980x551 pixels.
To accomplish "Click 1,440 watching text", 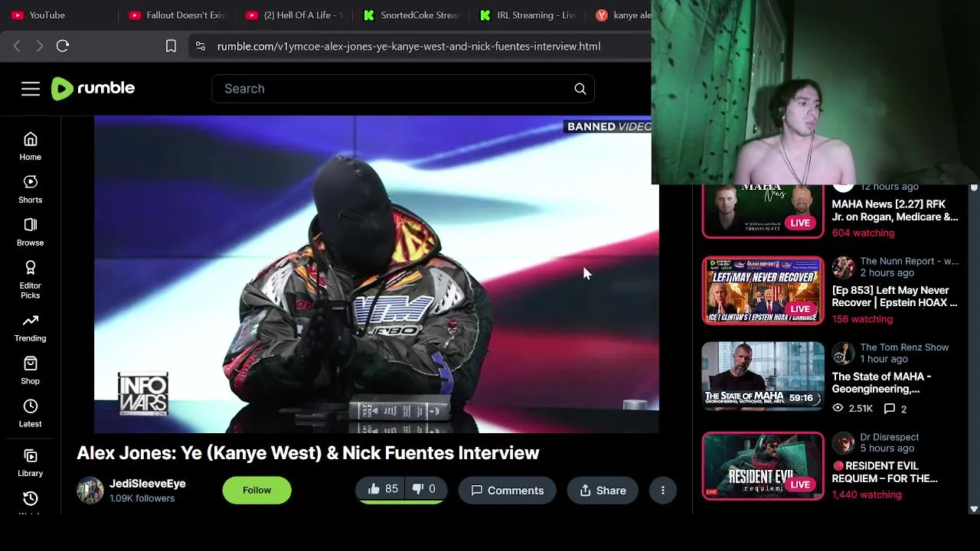I will pos(867,494).
